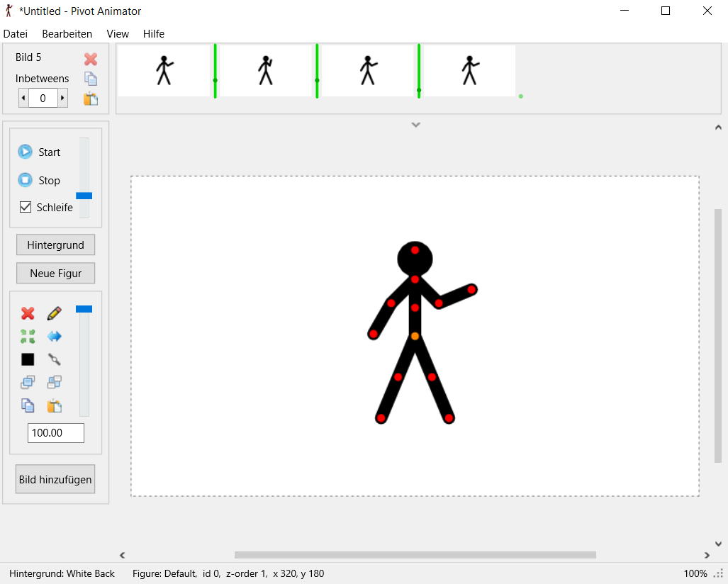Delete the current frame with the red X
728x584 pixels.
click(x=91, y=59)
